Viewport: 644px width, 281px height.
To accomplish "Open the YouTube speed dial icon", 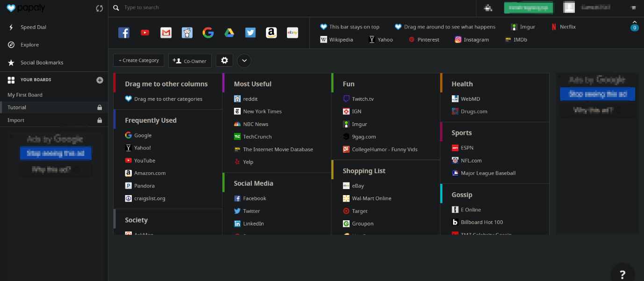I will coord(145,33).
